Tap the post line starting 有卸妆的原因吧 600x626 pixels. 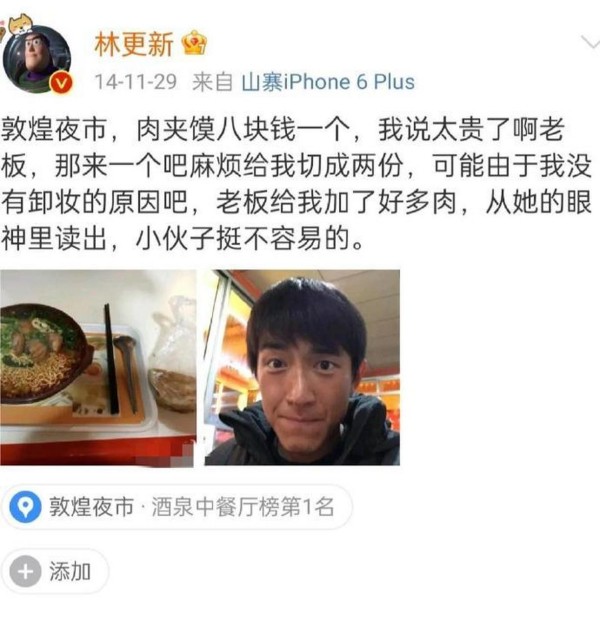296,202
